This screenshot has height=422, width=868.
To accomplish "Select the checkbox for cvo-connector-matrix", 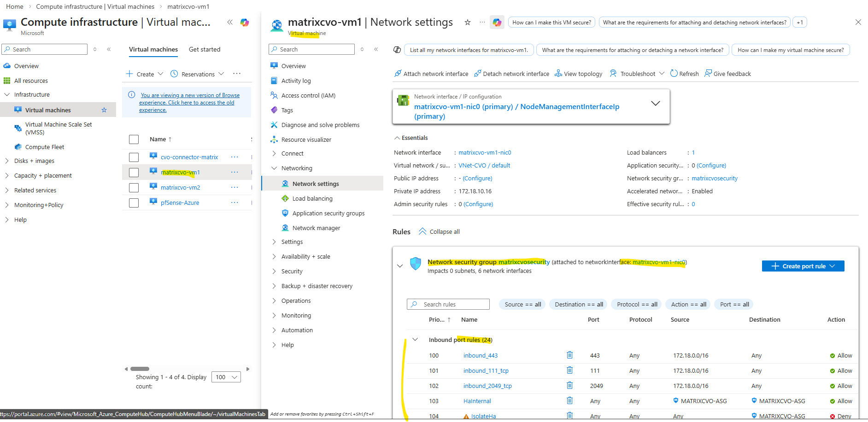I will click(x=134, y=157).
